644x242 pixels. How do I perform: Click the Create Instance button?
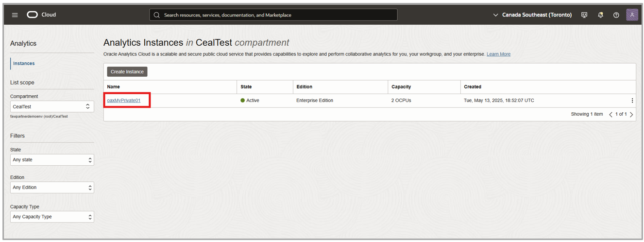point(127,72)
